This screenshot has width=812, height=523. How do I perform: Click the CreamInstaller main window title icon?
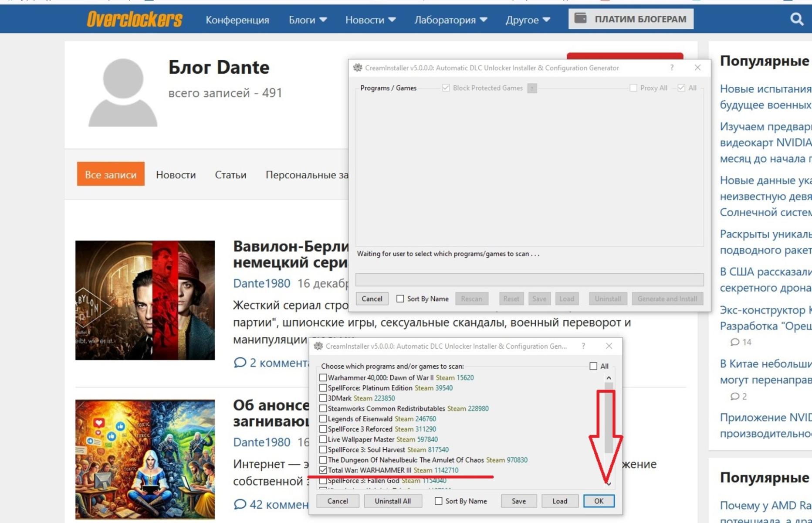pyautogui.click(x=358, y=68)
